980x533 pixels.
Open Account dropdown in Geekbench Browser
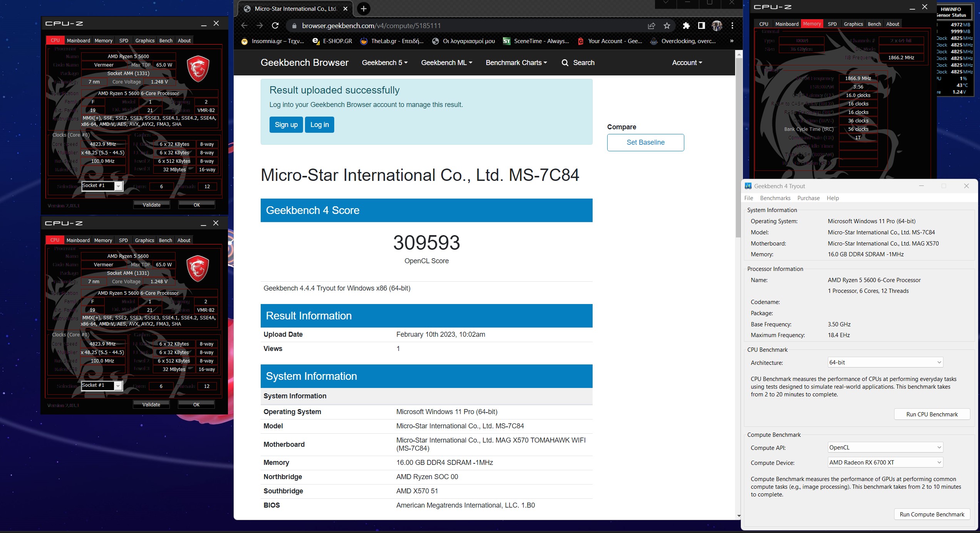(687, 63)
